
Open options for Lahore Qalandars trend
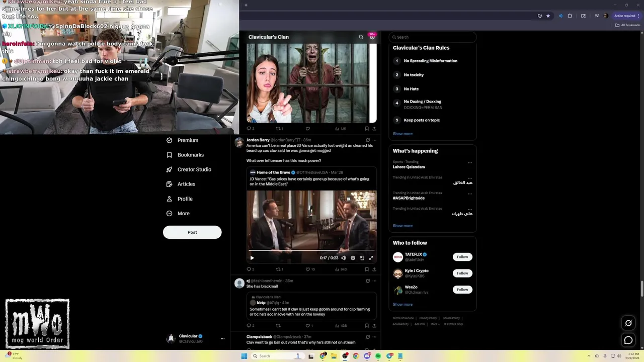tap(470, 163)
